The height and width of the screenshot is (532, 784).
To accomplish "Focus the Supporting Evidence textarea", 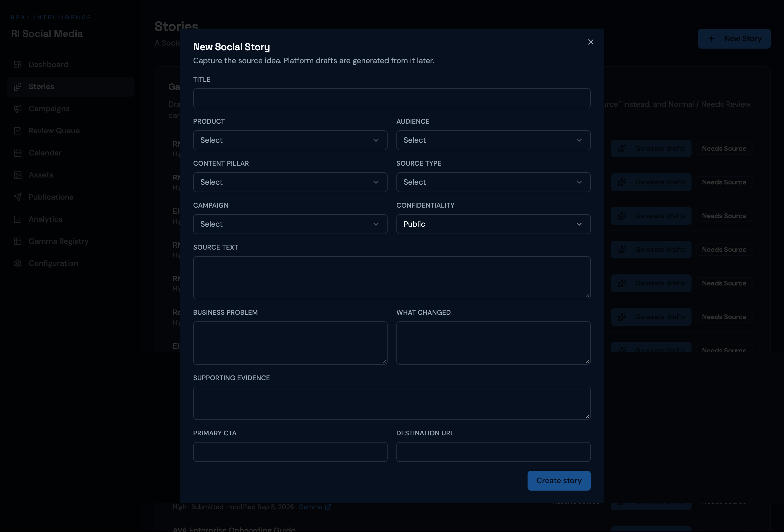I will (x=392, y=403).
